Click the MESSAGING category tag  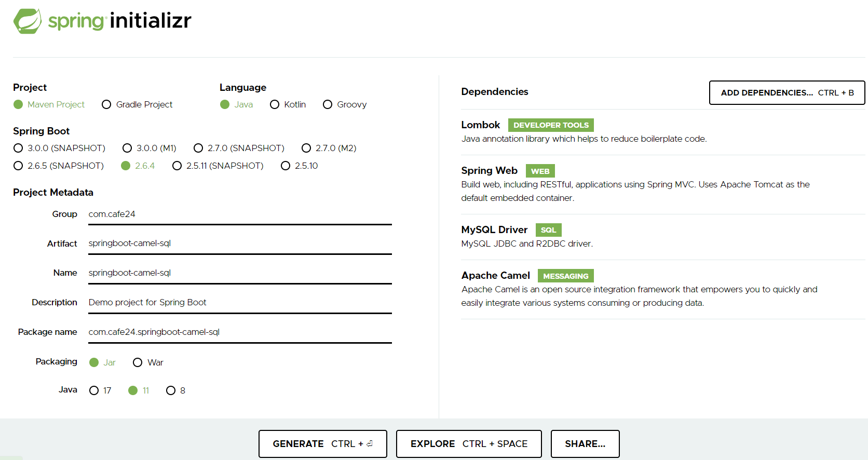coord(565,276)
